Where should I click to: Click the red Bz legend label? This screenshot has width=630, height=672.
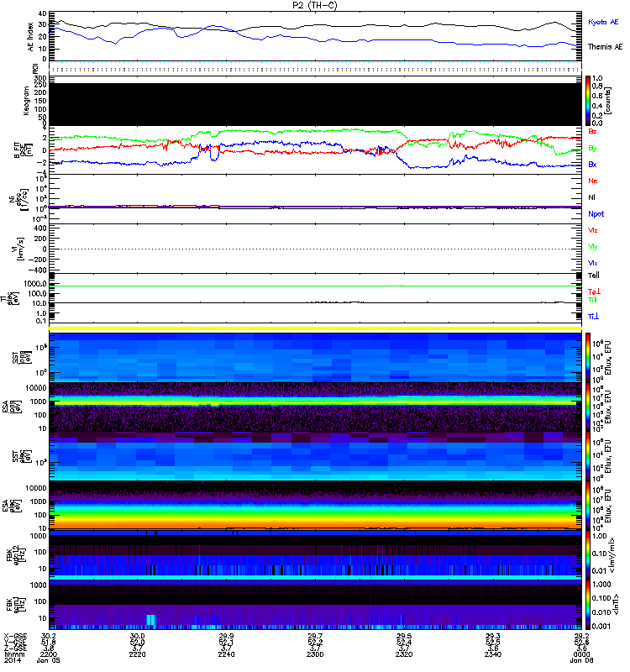(592, 131)
